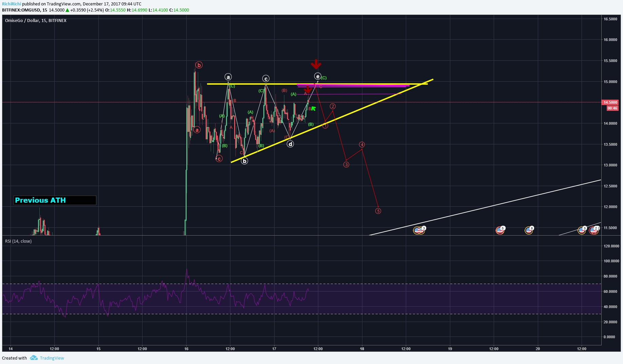This screenshot has height=364, width=623.
Task: Click the 00:46 bar countdown label
Action: [612, 108]
